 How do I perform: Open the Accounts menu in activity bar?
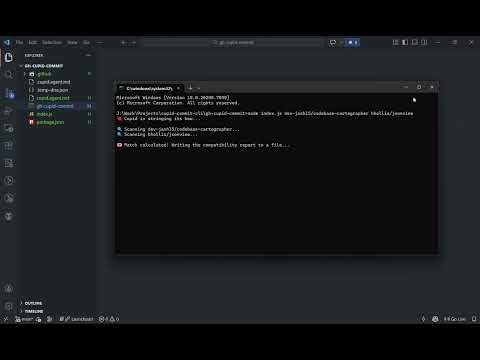point(9,288)
